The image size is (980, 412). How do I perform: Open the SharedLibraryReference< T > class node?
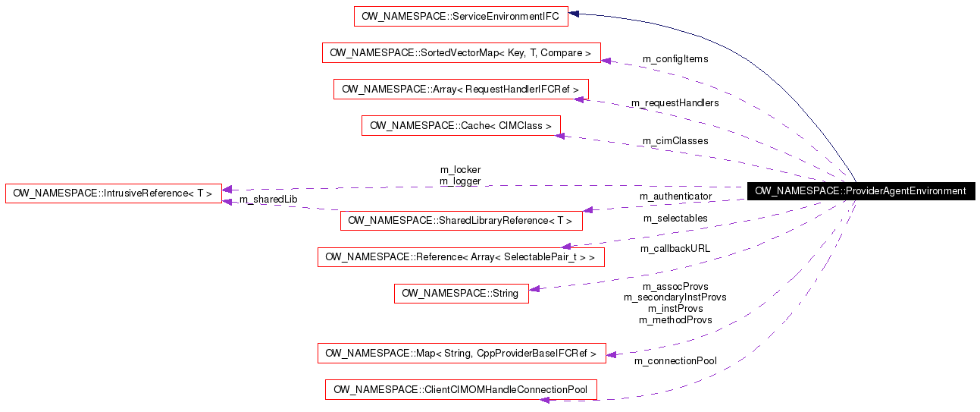(461, 221)
